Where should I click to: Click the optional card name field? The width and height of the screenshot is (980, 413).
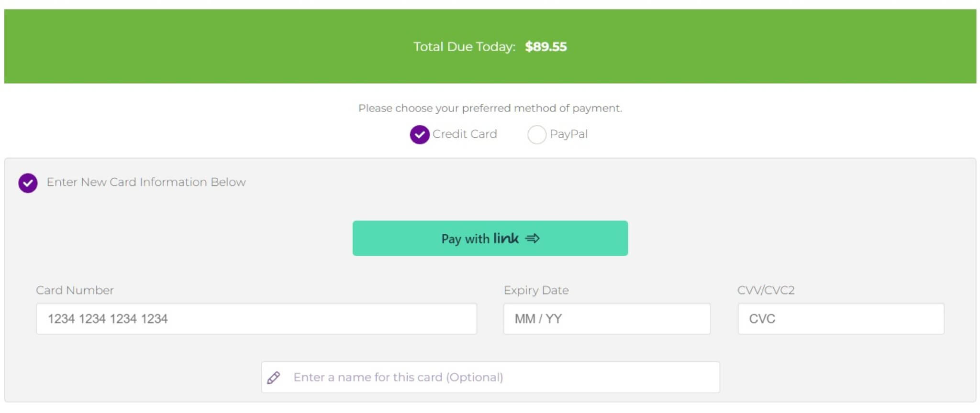click(490, 377)
